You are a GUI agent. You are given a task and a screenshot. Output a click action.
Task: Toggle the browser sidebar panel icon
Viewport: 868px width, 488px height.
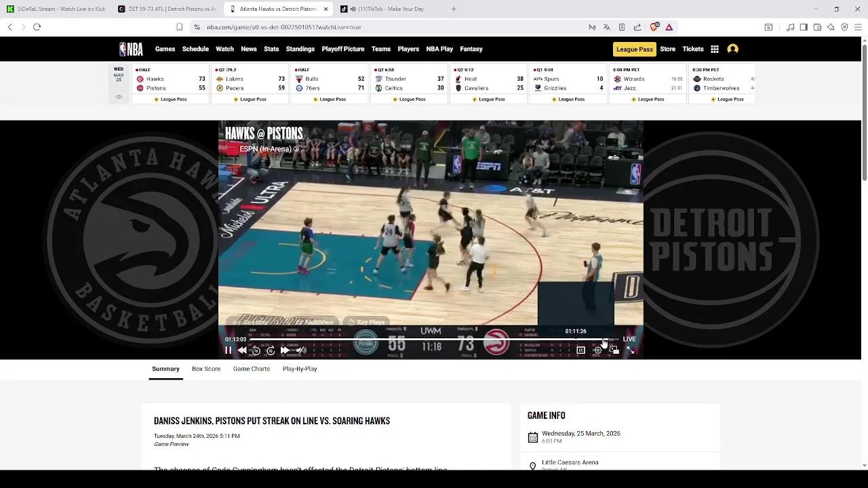click(804, 27)
